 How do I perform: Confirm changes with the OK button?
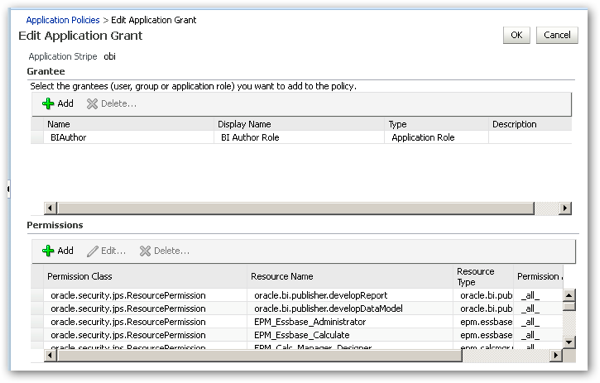click(516, 35)
